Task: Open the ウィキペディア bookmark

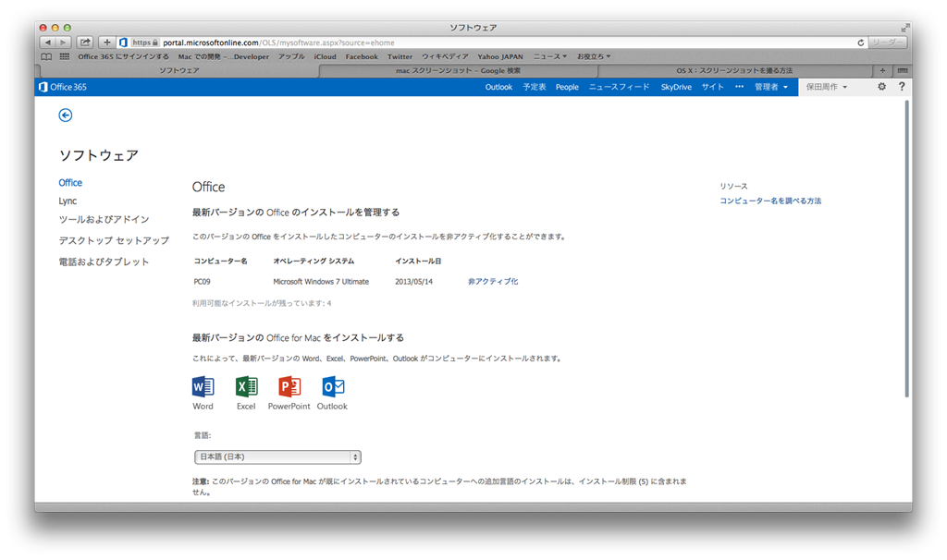Action: [x=445, y=56]
